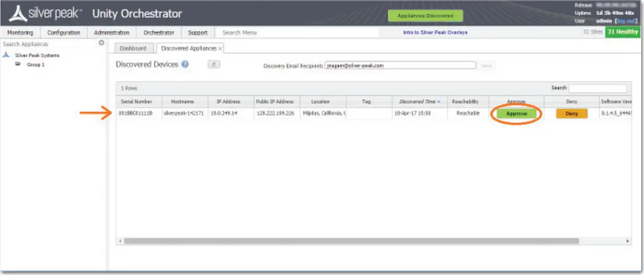The width and height of the screenshot is (644, 275).
Task: Click the log out link
Action: (626, 21)
